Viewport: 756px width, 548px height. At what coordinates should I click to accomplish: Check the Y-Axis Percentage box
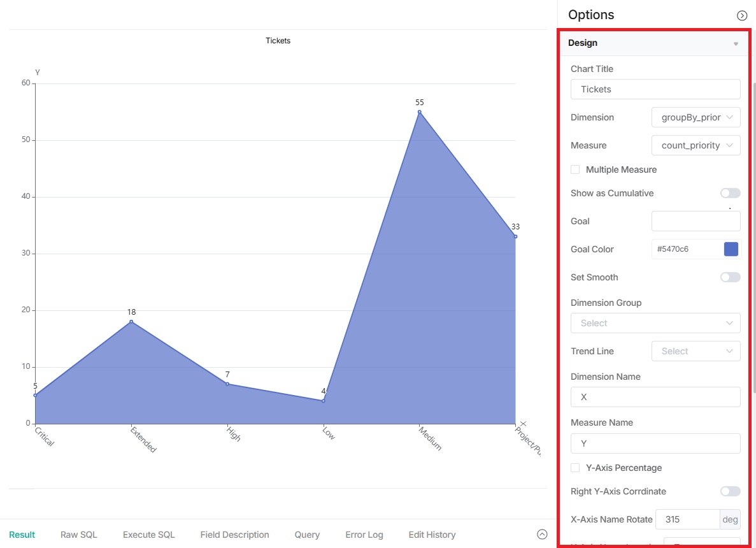point(575,468)
